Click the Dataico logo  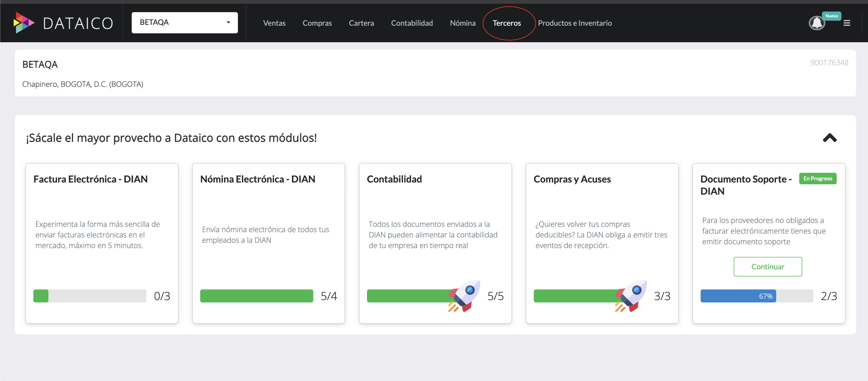coord(63,23)
